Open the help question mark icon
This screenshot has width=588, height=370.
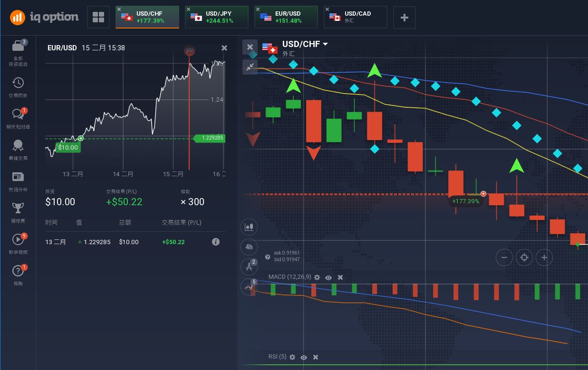tap(18, 271)
